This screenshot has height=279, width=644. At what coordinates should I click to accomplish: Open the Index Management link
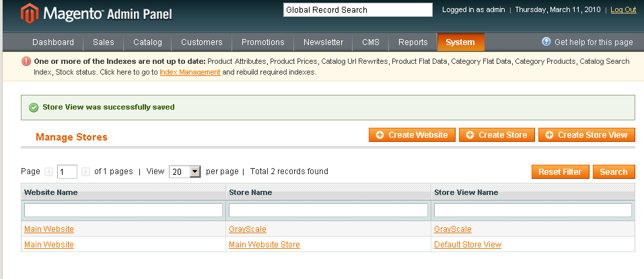click(190, 72)
